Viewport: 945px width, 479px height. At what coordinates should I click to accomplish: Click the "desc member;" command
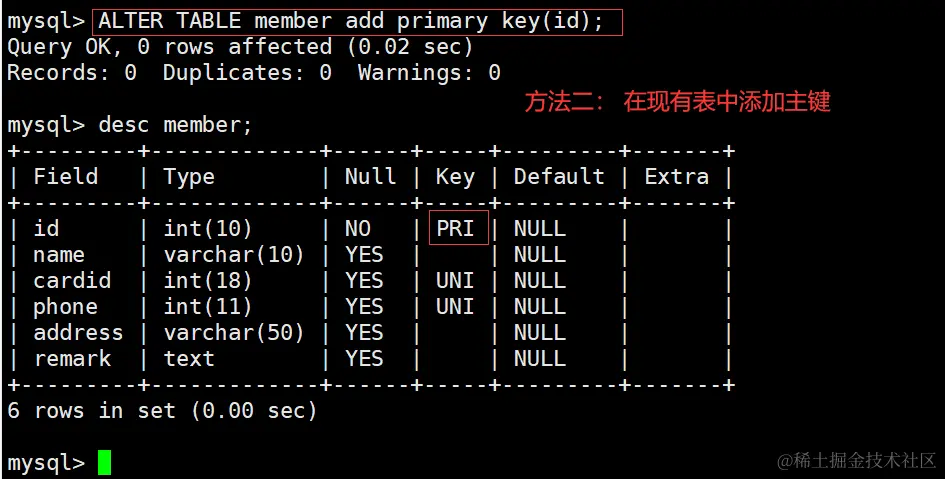(x=176, y=125)
